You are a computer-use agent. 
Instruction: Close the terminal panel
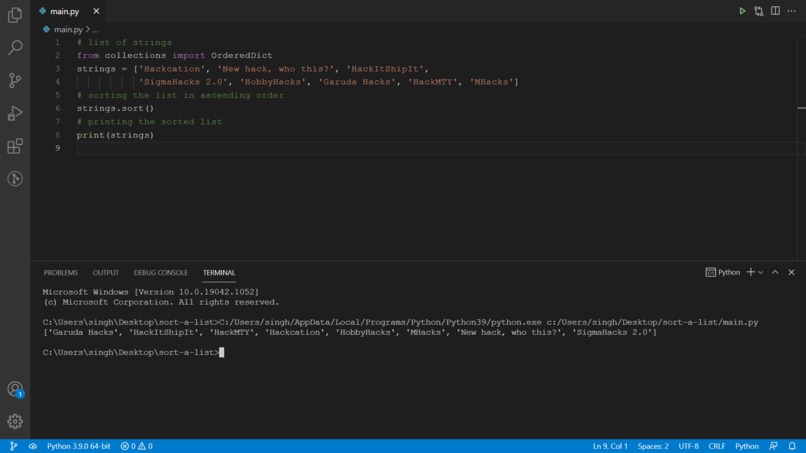click(x=792, y=272)
